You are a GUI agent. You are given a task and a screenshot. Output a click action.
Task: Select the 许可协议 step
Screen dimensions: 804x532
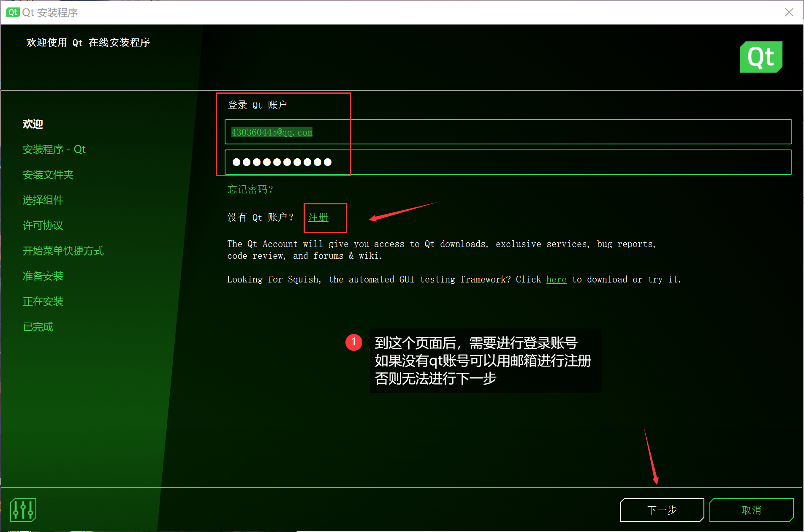tap(43, 225)
